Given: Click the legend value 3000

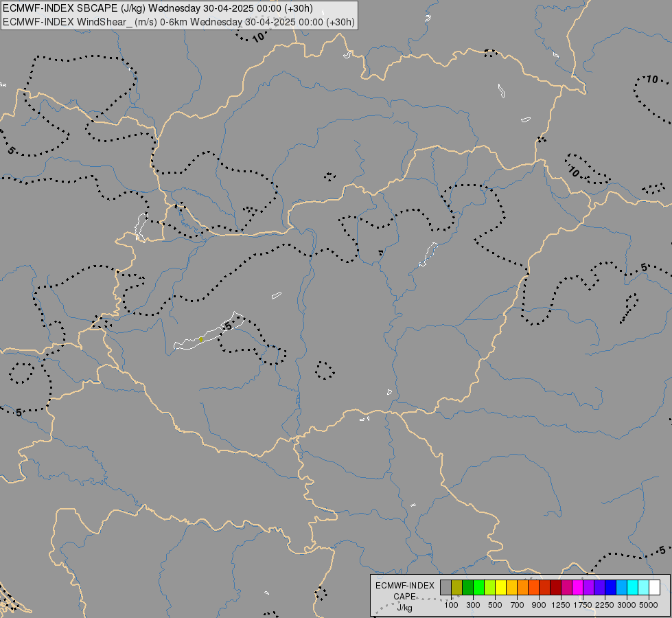Looking at the screenshot, I should pos(627,605).
